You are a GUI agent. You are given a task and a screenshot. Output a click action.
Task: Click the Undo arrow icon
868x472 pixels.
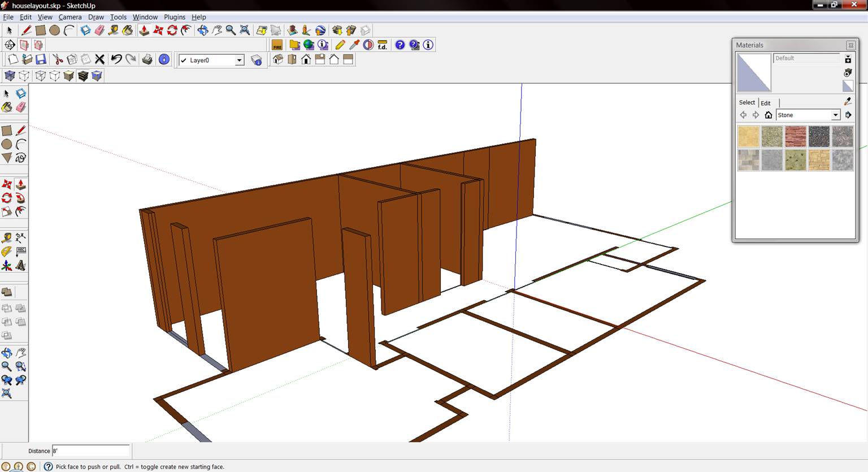click(x=116, y=59)
